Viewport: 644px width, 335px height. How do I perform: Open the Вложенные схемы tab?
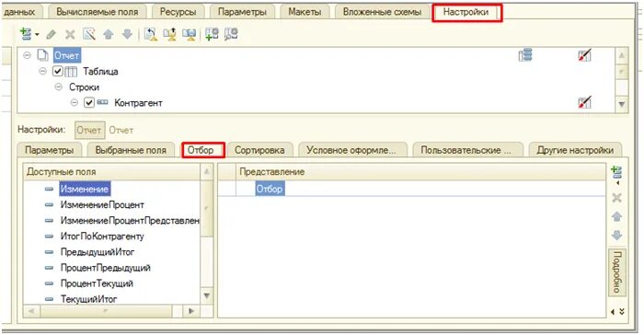click(382, 12)
